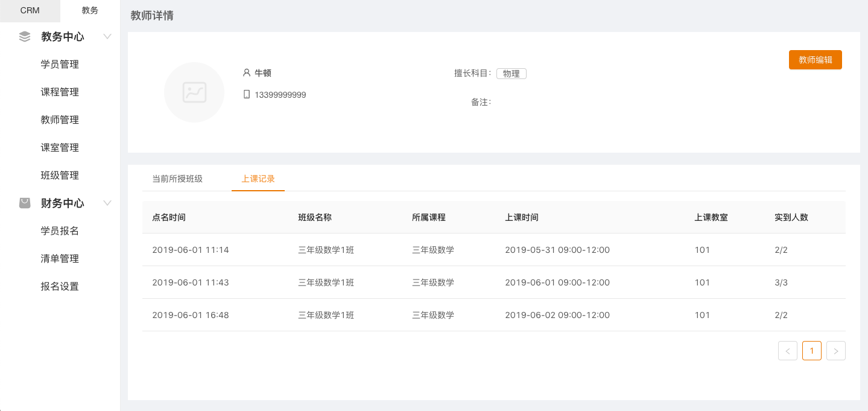868x411 pixels.
Task: Go to 清单管理 in sidebar
Action: pos(60,259)
